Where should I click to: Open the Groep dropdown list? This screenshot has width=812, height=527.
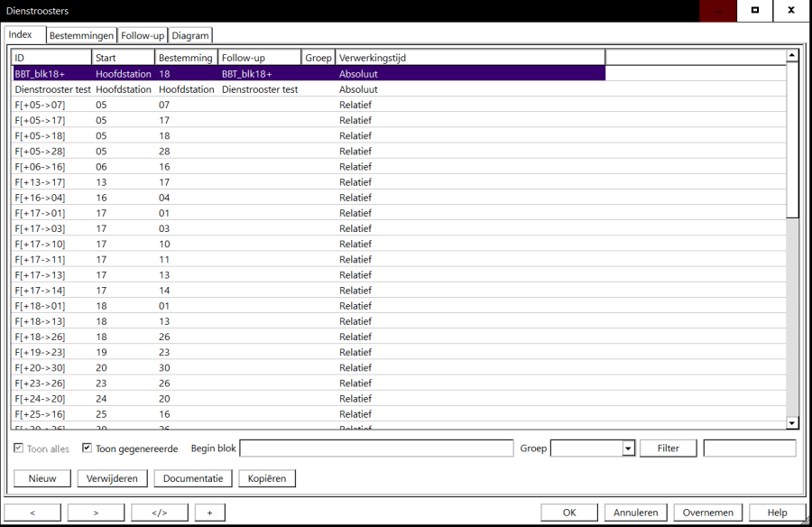click(x=628, y=448)
